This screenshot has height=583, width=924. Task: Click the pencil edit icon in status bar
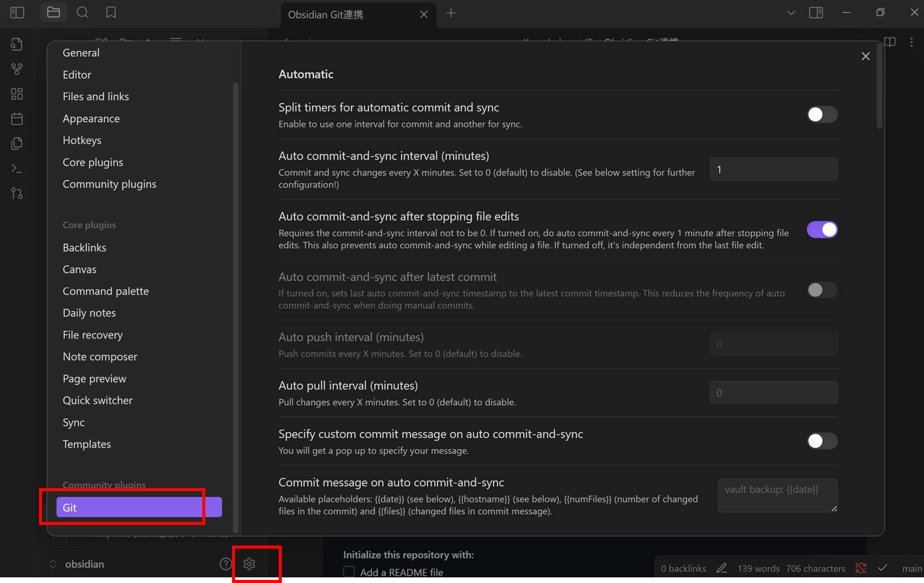pos(722,568)
